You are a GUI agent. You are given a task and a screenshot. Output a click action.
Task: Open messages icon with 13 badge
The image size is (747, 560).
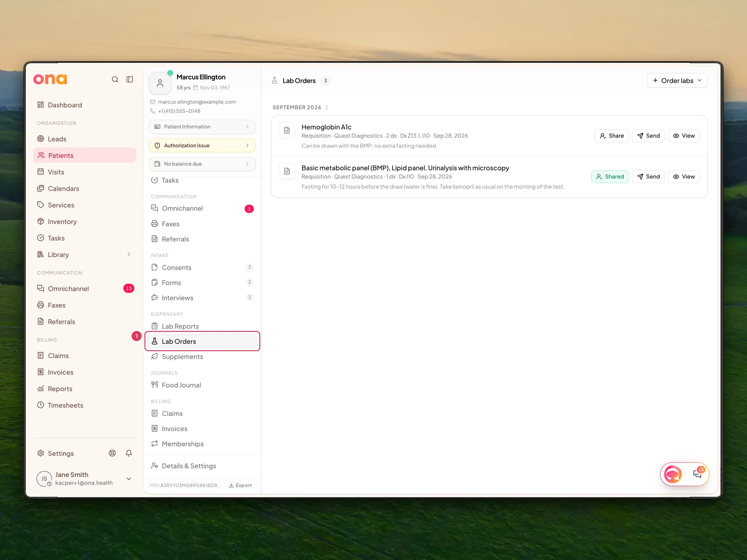click(697, 474)
